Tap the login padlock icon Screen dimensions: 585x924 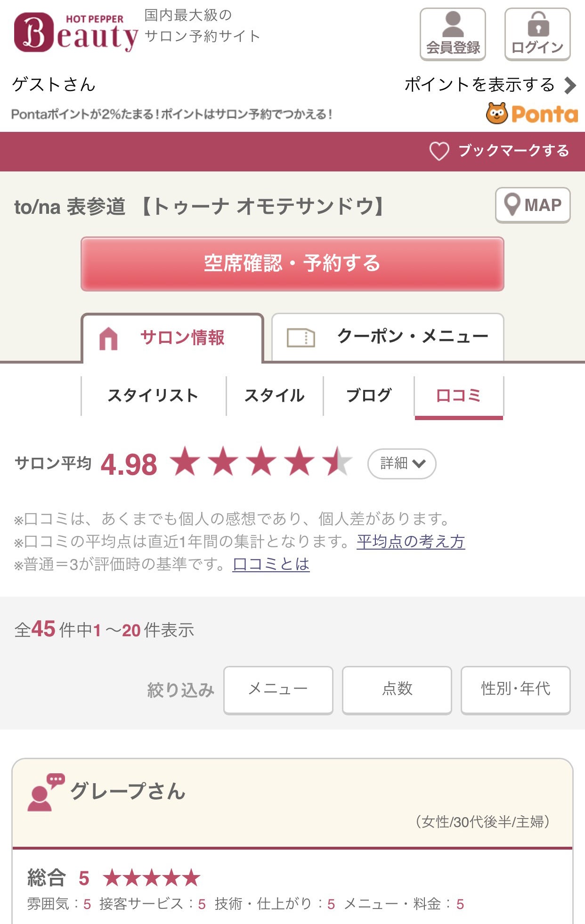point(537,25)
